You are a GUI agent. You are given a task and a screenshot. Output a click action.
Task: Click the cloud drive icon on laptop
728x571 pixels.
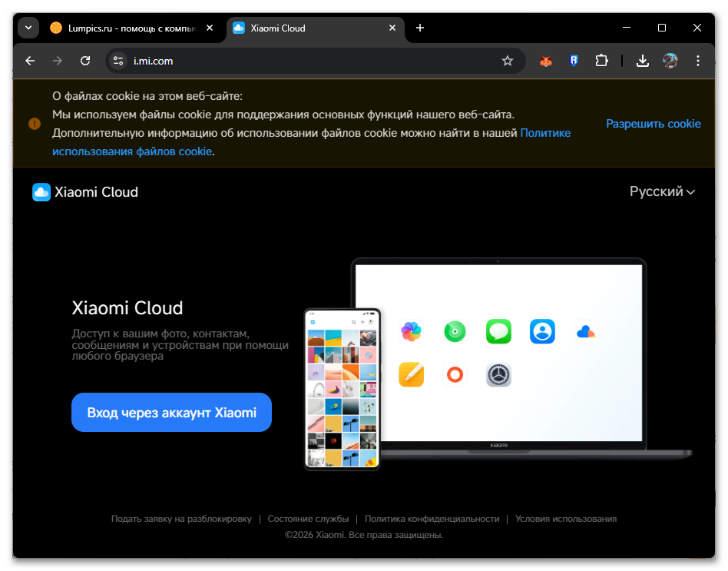click(586, 331)
